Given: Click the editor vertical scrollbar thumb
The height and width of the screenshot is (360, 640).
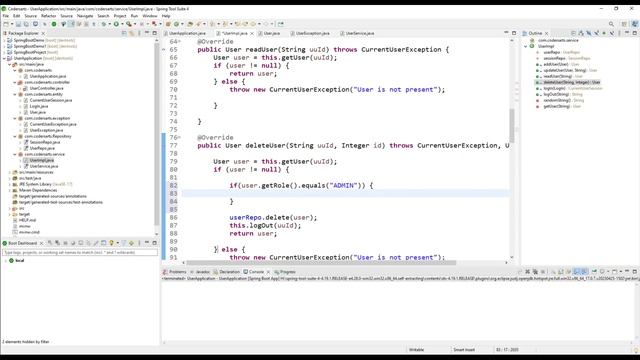Looking at the screenshot, I should pyautogui.click(x=512, y=125).
